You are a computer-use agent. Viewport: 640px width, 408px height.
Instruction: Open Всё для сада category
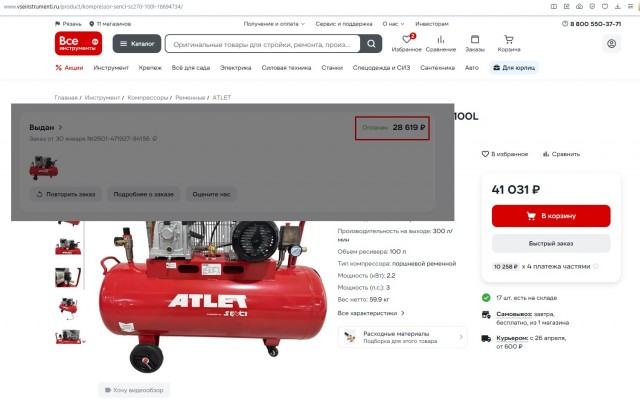point(191,68)
